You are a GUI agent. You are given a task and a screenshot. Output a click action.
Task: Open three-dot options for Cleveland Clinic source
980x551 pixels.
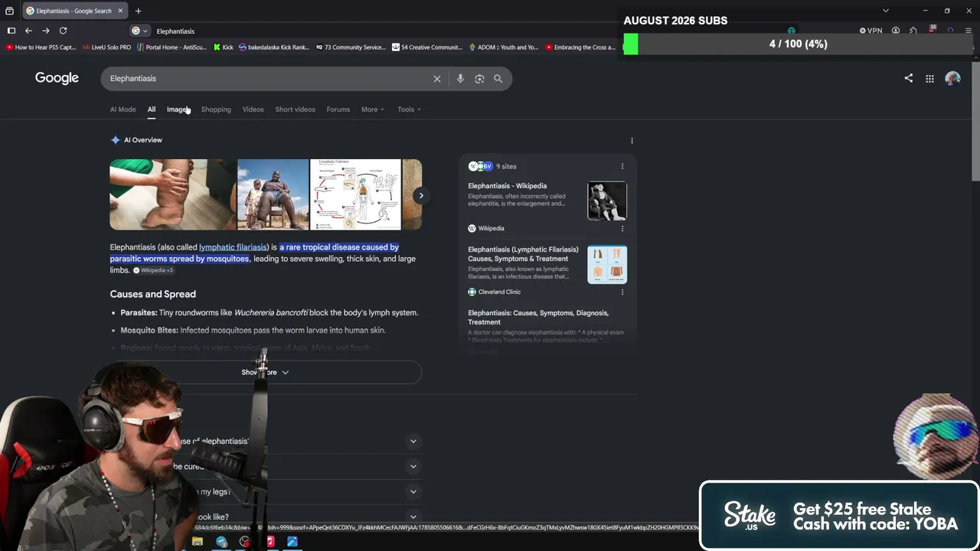(x=622, y=292)
